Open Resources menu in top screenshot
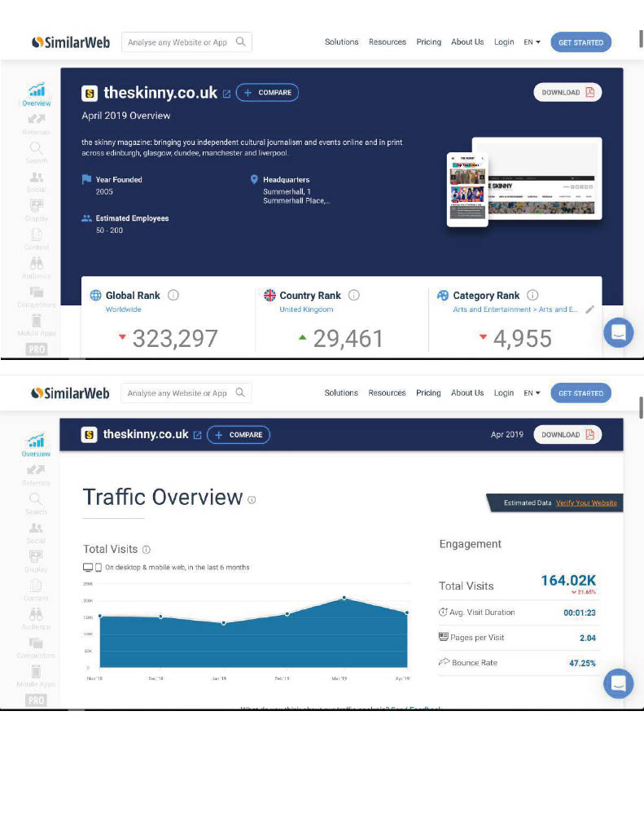This screenshot has height=834, width=644. click(x=388, y=42)
